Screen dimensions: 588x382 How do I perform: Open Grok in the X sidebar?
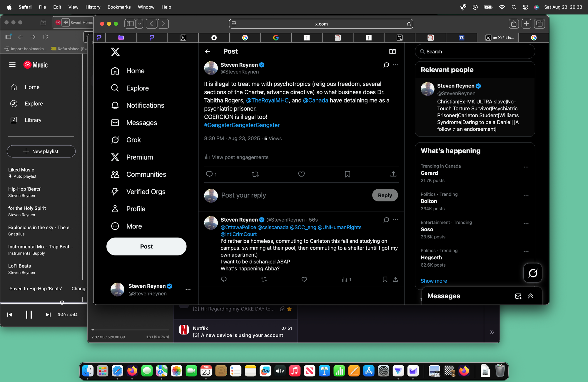(x=126, y=140)
